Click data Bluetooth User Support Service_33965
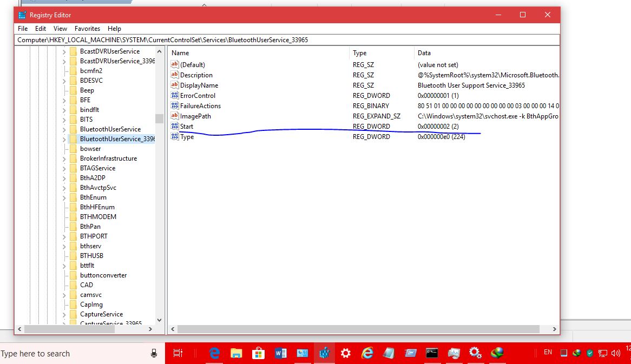The height and width of the screenshot is (364, 631). pos(471,85)
